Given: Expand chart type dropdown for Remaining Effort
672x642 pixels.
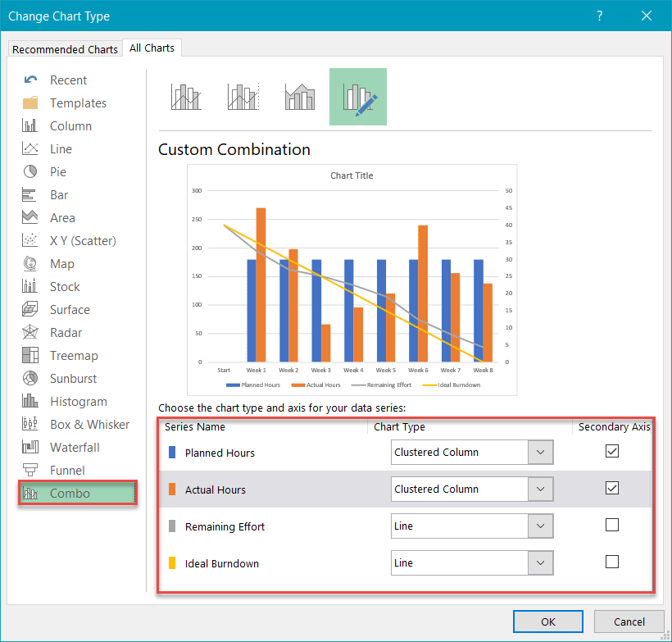Looking at the screenshot, I should click(540, 526).
